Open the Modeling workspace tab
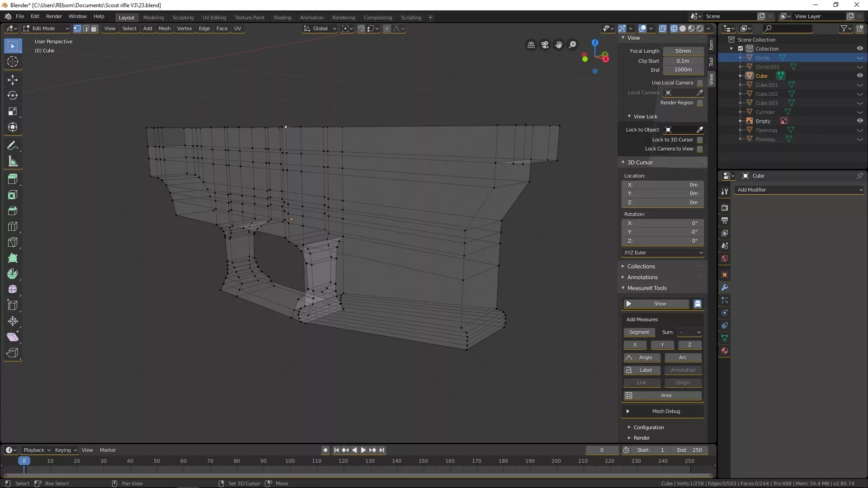The image size is (868, 488). (x=153, y=17)
